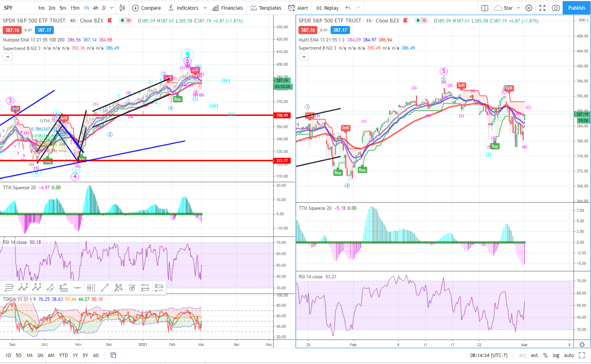Open Compare symbol dialog
591x364 pixels.
click(146, 8)
